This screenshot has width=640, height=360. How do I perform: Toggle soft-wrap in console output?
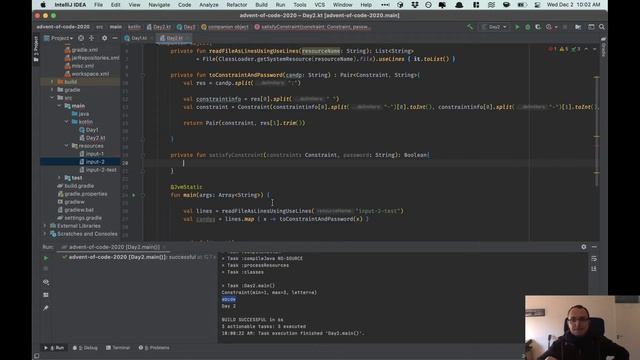(594, 259)
